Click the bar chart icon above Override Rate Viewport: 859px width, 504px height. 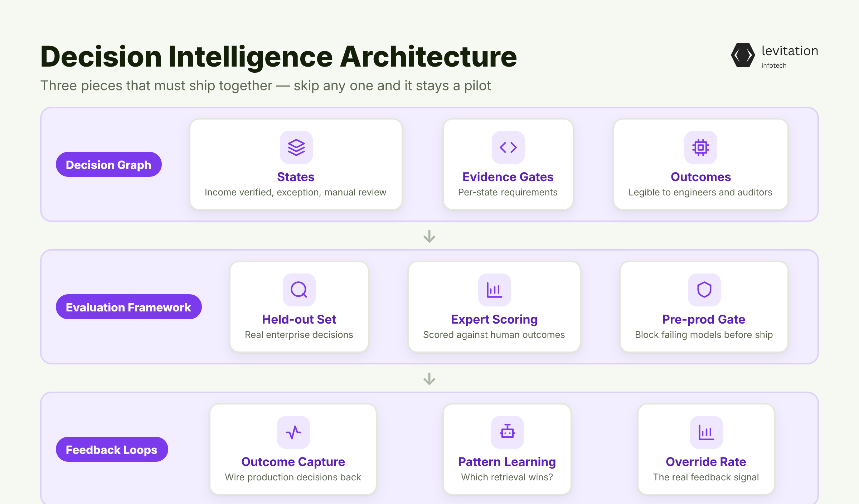pyautogui.click(x=707, y=432)
